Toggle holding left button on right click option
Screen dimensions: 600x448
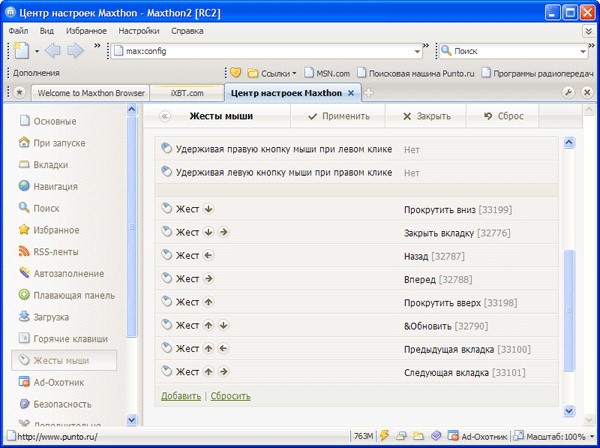point(282,172)
